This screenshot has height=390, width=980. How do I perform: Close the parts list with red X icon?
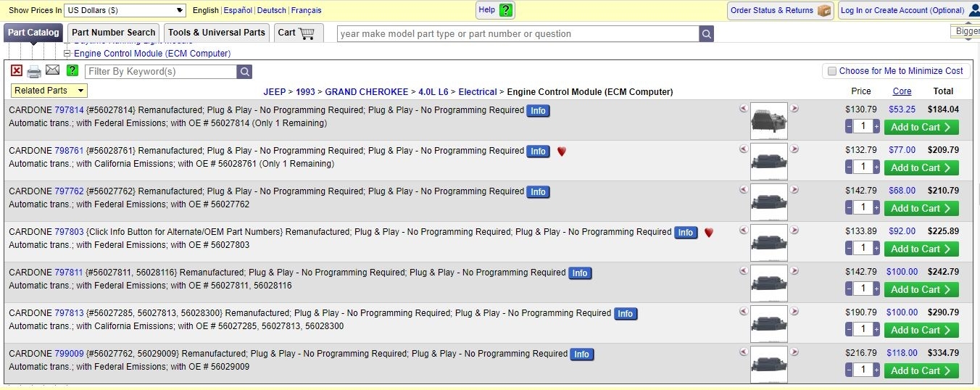(x=17, y=71)
